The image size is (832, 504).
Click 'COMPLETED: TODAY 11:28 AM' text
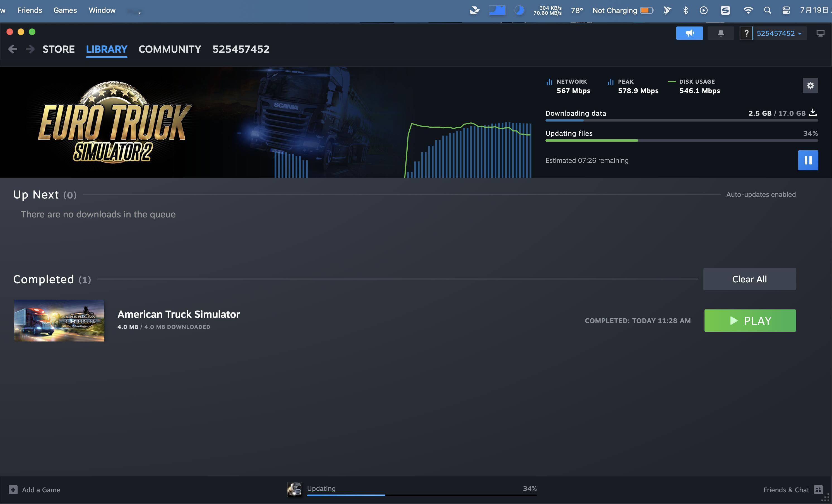[638, 321]
